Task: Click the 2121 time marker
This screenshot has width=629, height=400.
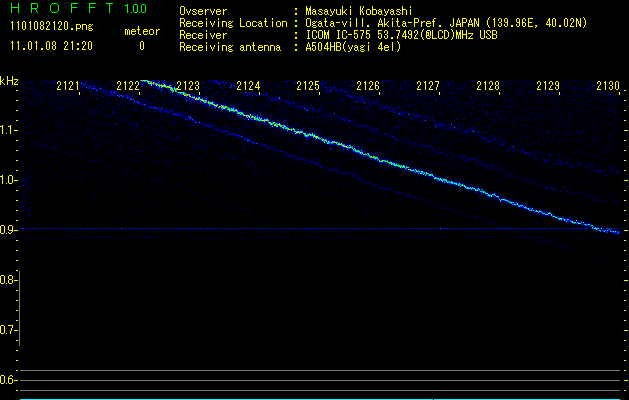Action: tap(68, 86)
